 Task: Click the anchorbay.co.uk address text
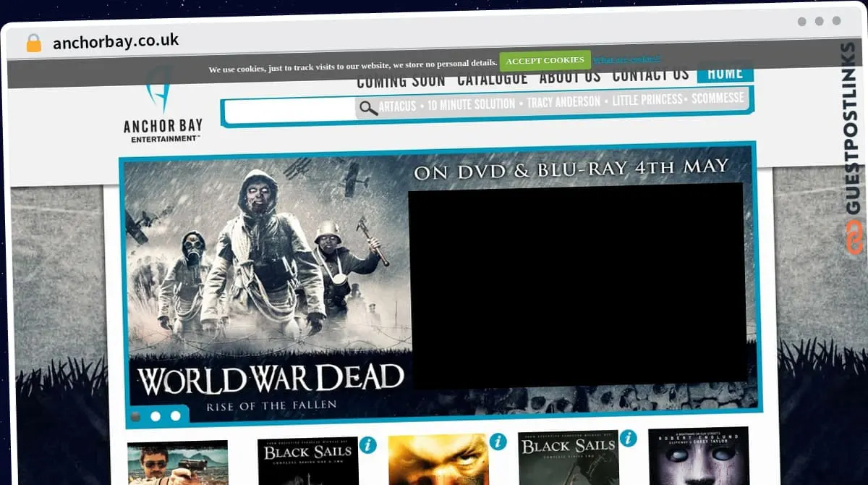pos(116,41)
